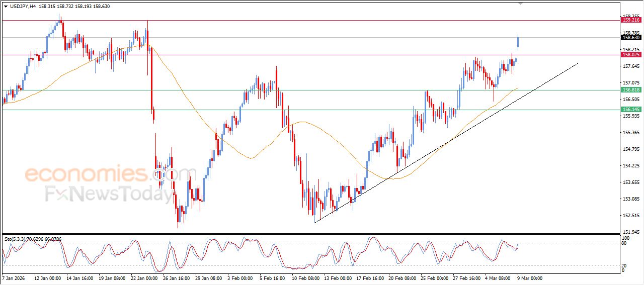Viewport: 644px width, 285px height.
Task: Click the 159.216 red price label
Action: click(x=631, y=20)
